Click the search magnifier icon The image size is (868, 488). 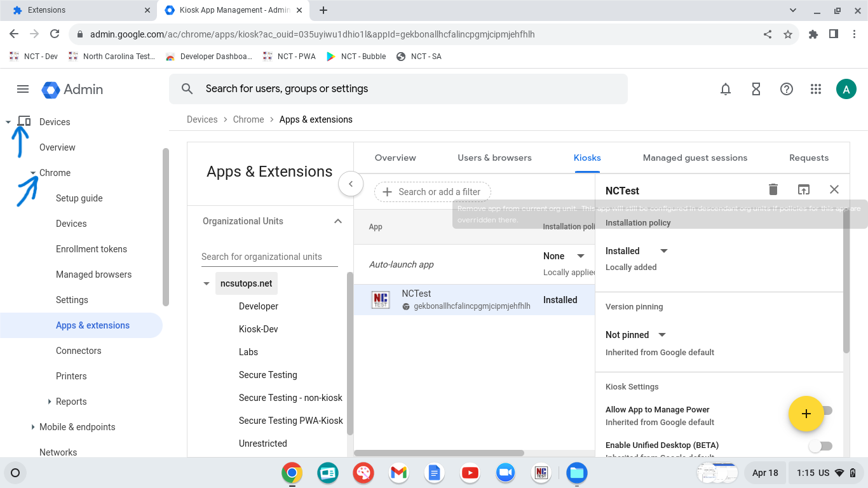coord(187,89)
